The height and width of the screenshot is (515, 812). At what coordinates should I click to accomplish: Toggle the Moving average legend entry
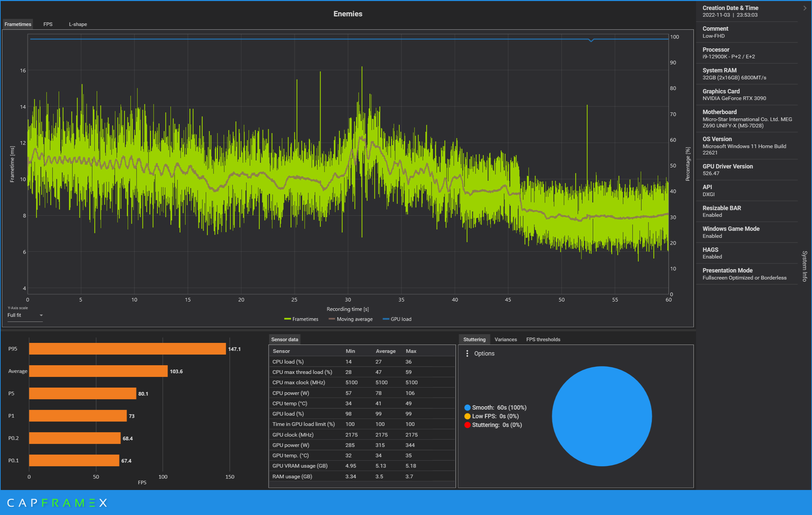click(351, 319)
